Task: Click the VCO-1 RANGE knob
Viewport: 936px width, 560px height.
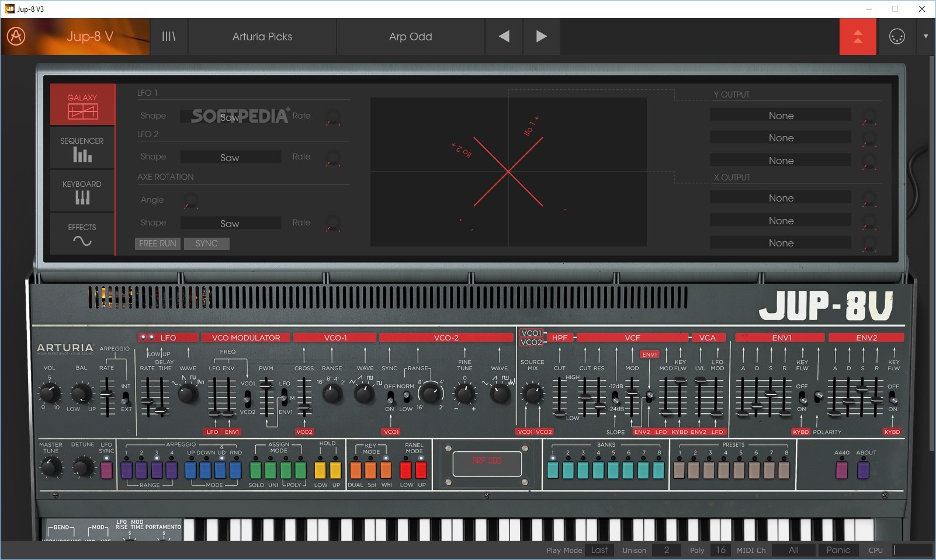Action: pos(332,394)
